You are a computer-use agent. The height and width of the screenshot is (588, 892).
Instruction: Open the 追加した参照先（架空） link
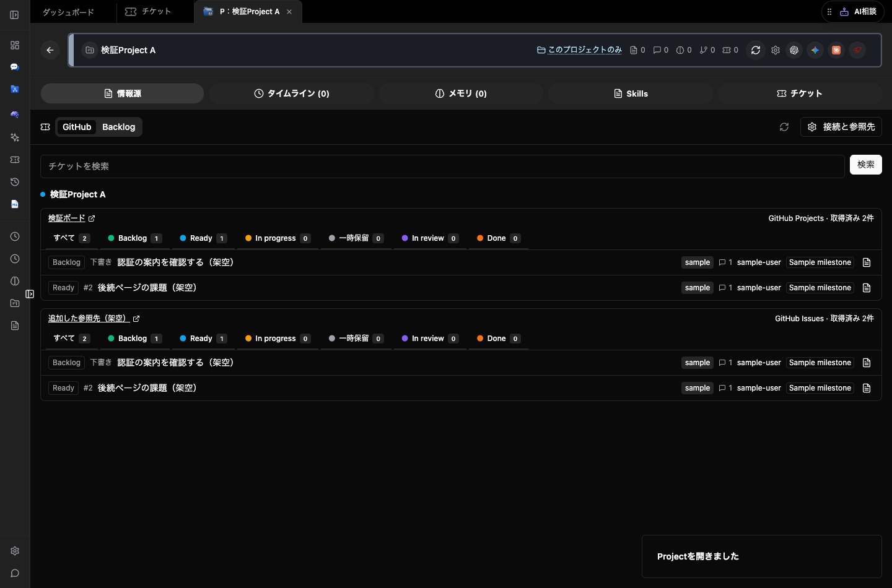tap(94, 319)
